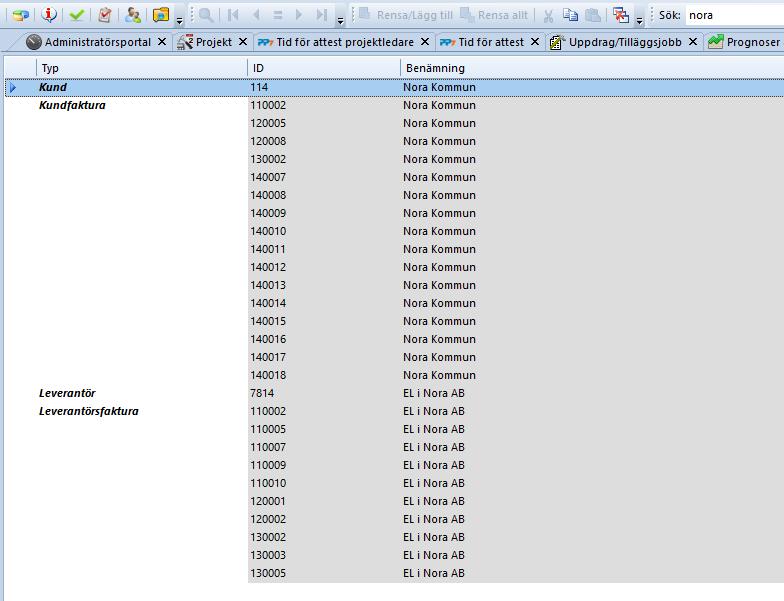This screenshot has width=784, height=601.
Task: Click the Rensa allt button
Action: click(x=494, y=16)
